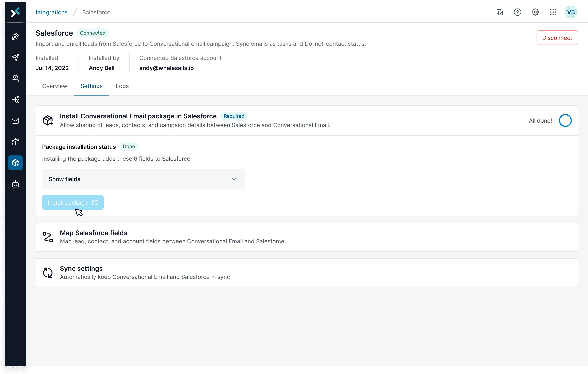Screen dimensions: 588x374
Task: Click the Disconnect button
Action: click(x=557, y=38)
